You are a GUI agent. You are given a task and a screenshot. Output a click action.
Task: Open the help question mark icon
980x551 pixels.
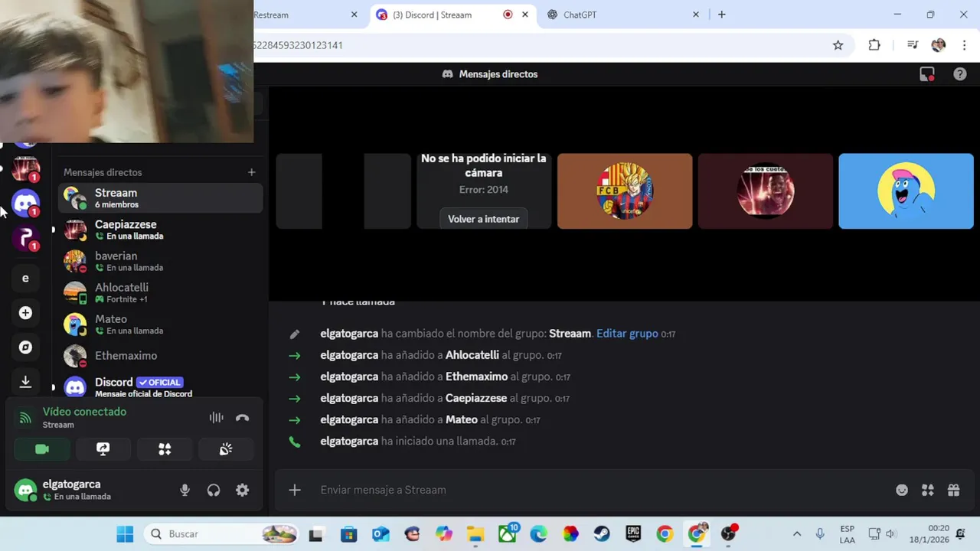[960, 74]
